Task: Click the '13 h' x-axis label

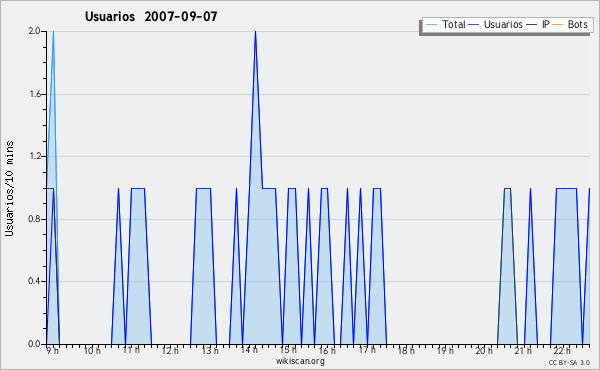Action: 210,350
